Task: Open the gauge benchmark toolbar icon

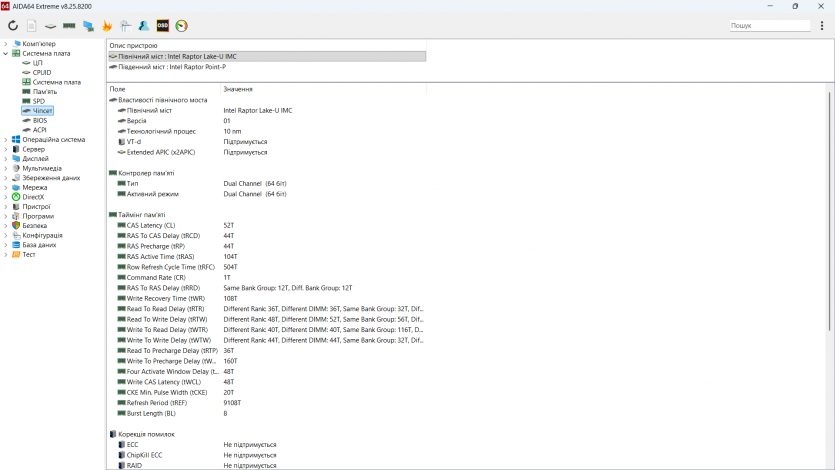Action: pyautogui.click(x=181, y=25)
